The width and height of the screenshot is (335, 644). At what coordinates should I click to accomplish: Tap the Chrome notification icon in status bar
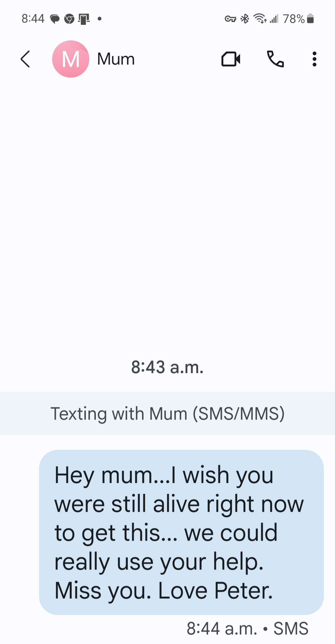69,19
